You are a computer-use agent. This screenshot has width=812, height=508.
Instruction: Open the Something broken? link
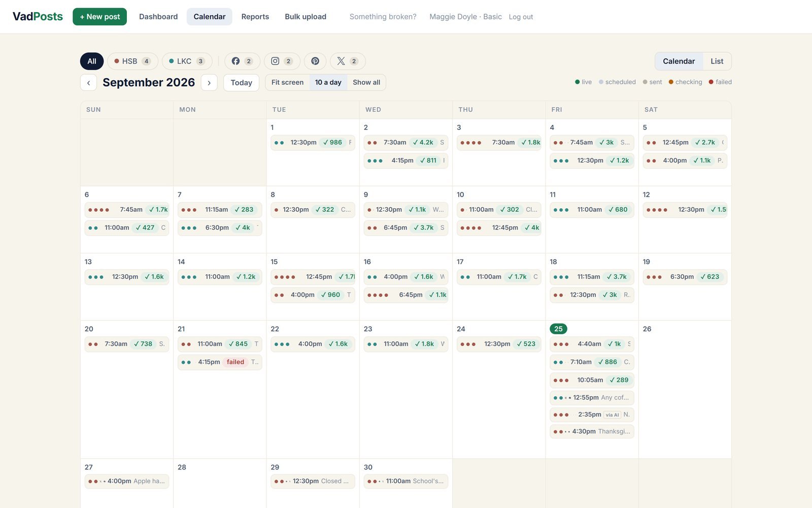point(383,17)
